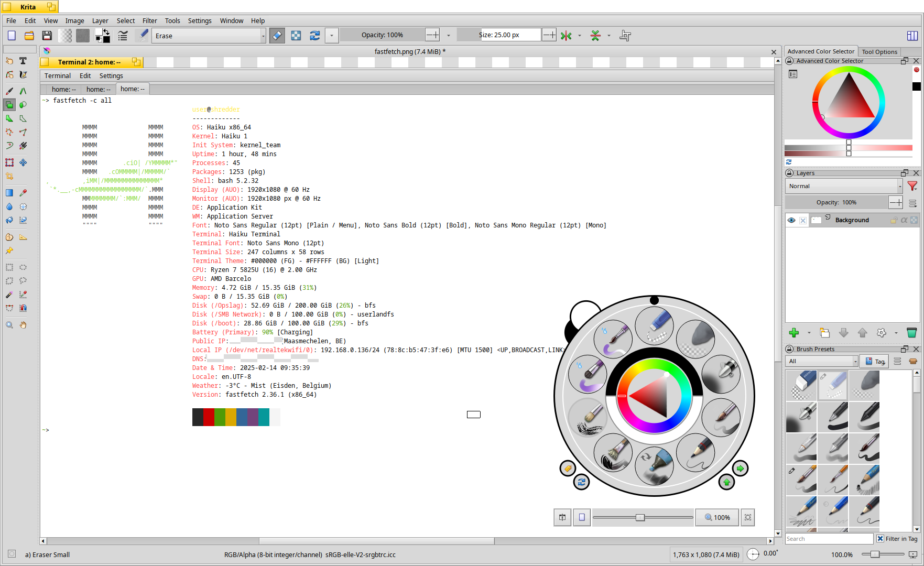This screenshot has height=566, width=924.
Task: Move the layer down
Action: [844, 333]
